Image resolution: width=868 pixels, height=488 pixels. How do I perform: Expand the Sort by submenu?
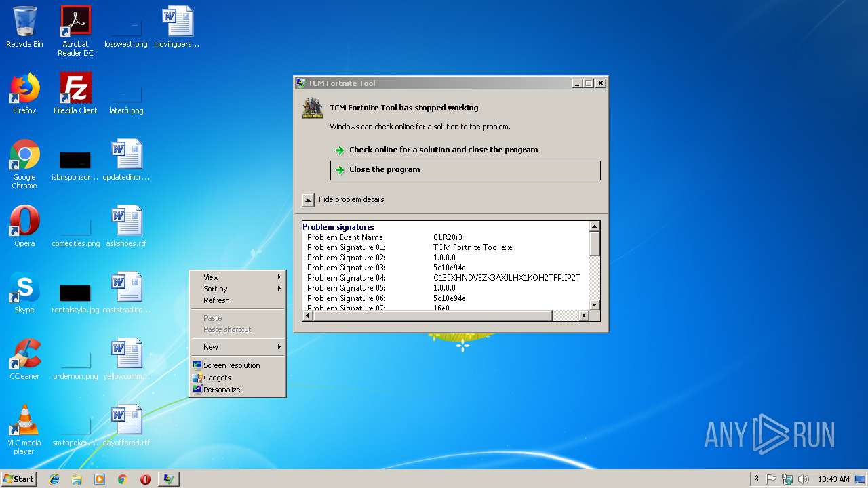coord(237,289)
